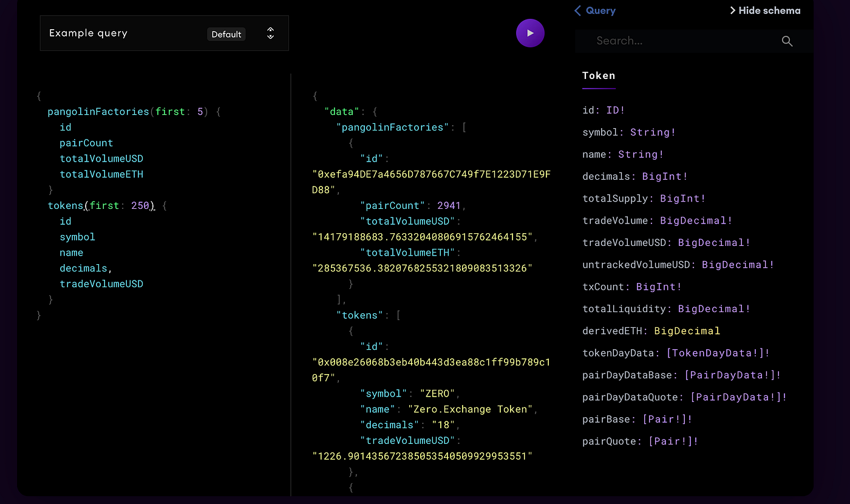The height and width of the screenshot is (504, 850).
Task: Click tokens(first: 250) line in editor
Action: [101, 206]
